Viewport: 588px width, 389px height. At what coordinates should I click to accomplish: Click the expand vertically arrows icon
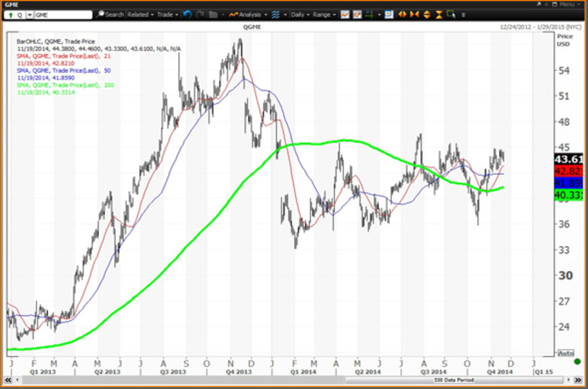(427, 15)
